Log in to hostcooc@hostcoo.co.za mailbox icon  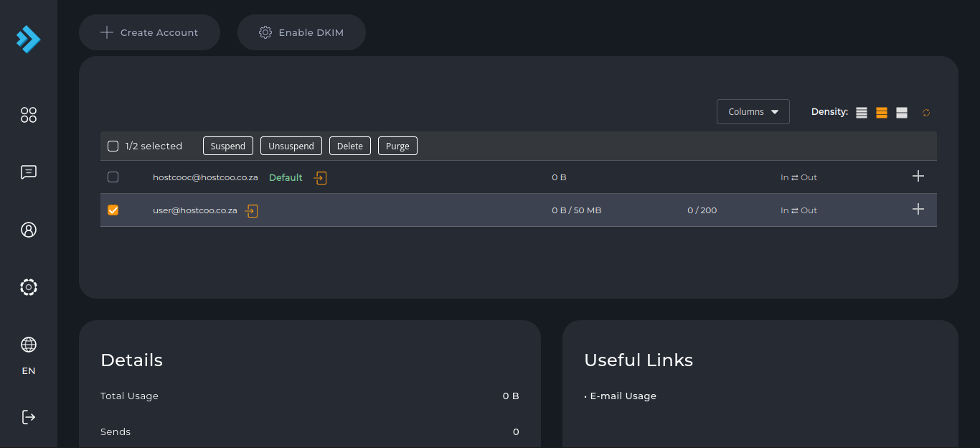click(320, 177)
